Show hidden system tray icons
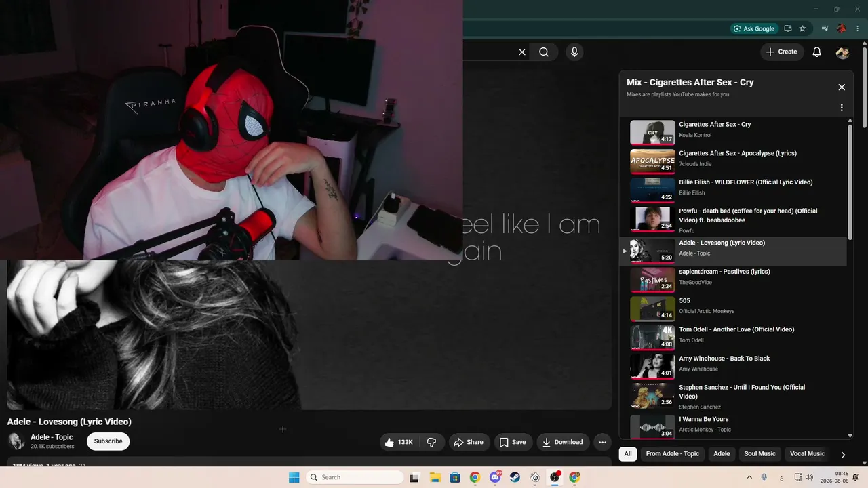The width and height of the screenshot is (868, 488). 749,477
